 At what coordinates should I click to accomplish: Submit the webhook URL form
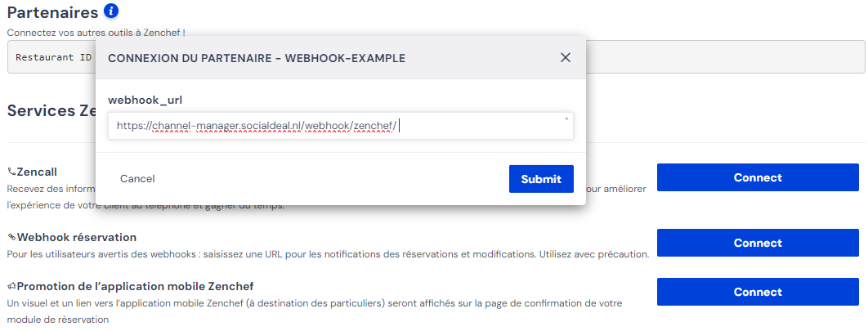(x=541, y=179)
